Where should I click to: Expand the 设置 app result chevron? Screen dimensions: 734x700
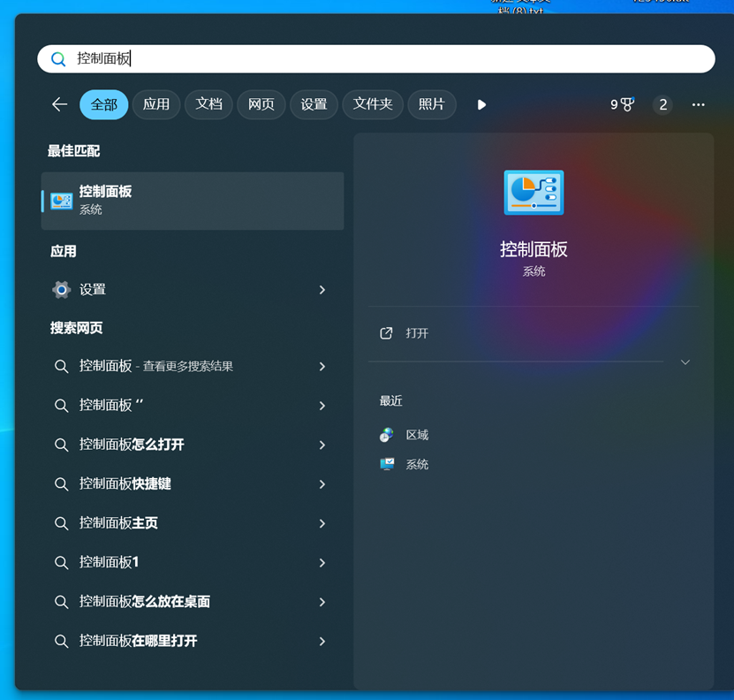tap(322, 290)
